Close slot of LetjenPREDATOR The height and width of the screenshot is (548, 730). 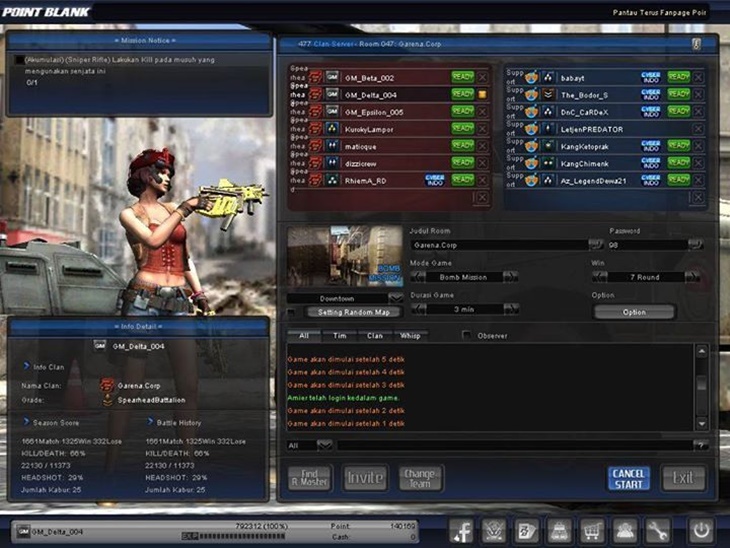tap(698, 129)
